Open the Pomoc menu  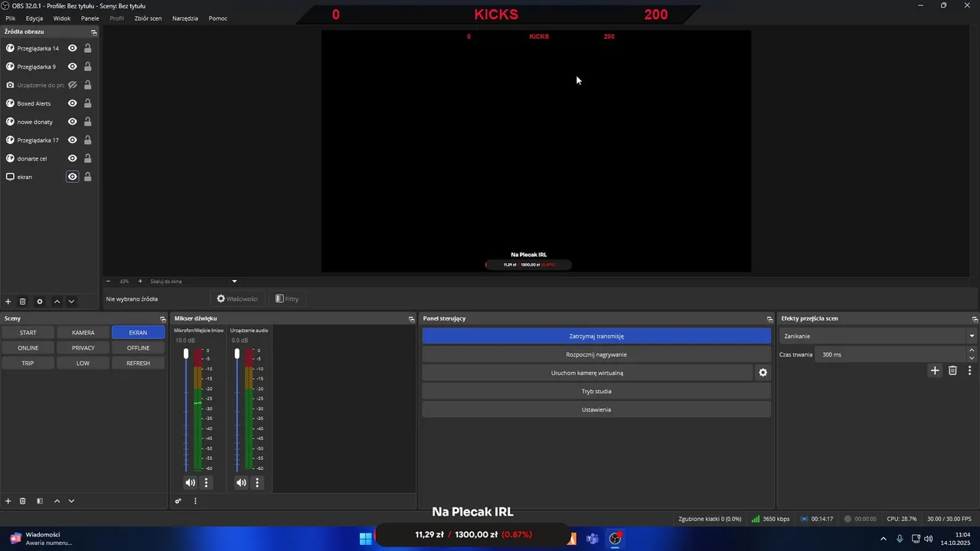[x=218, y=18]
